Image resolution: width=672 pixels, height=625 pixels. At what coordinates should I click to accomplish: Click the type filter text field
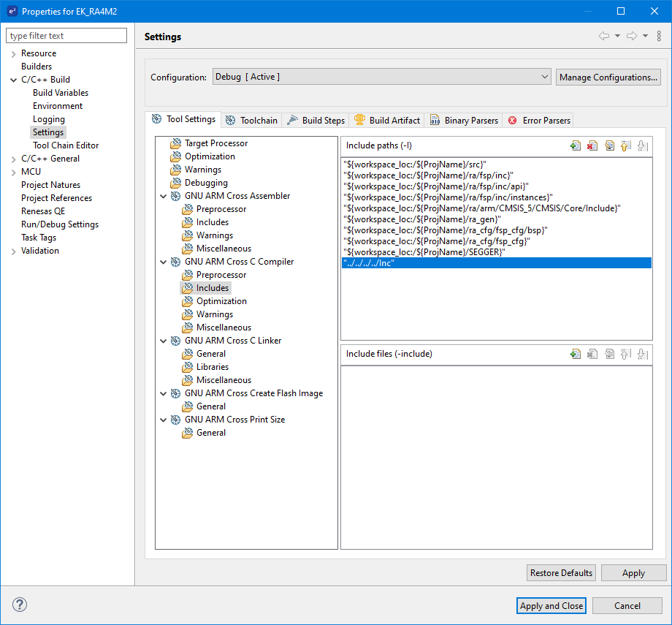pyautogui.click(x=66, y=36)
